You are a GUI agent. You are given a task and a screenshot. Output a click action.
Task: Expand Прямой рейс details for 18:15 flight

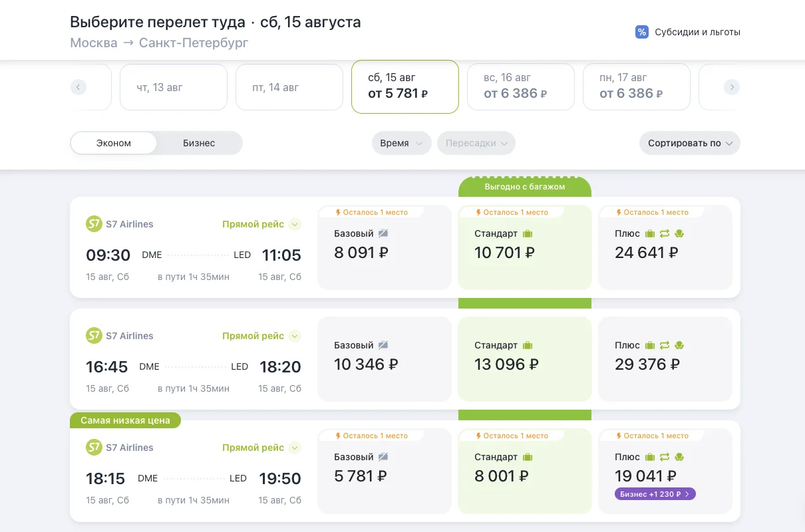point(261,448)
